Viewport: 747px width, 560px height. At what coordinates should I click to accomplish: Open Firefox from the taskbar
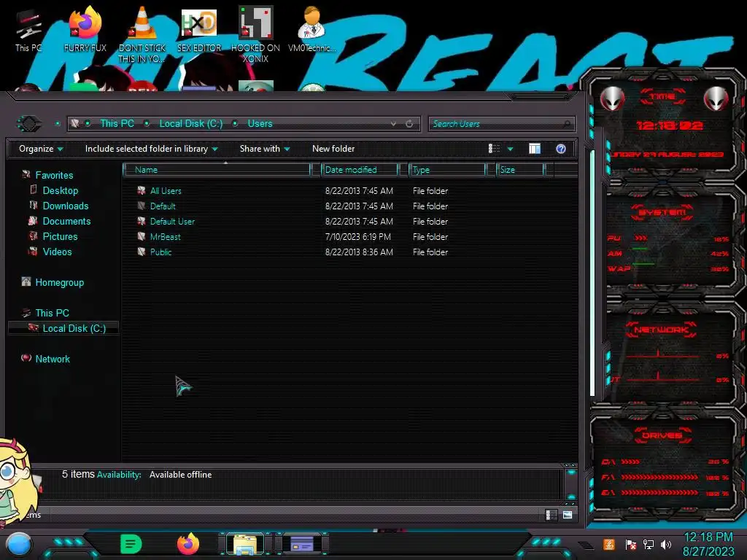pos(188,544)
